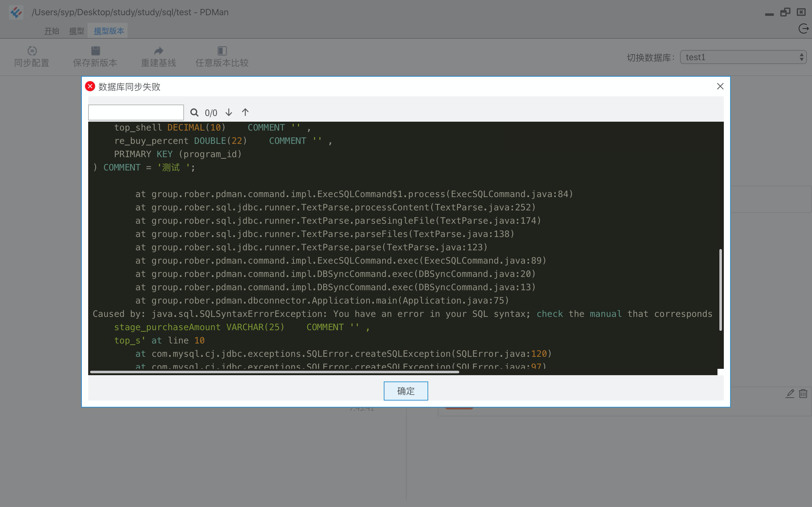The height and width of the screenshot is (507, 812).
Task: Click the up arrow to find previous match
Action: (x=245, y=112)
